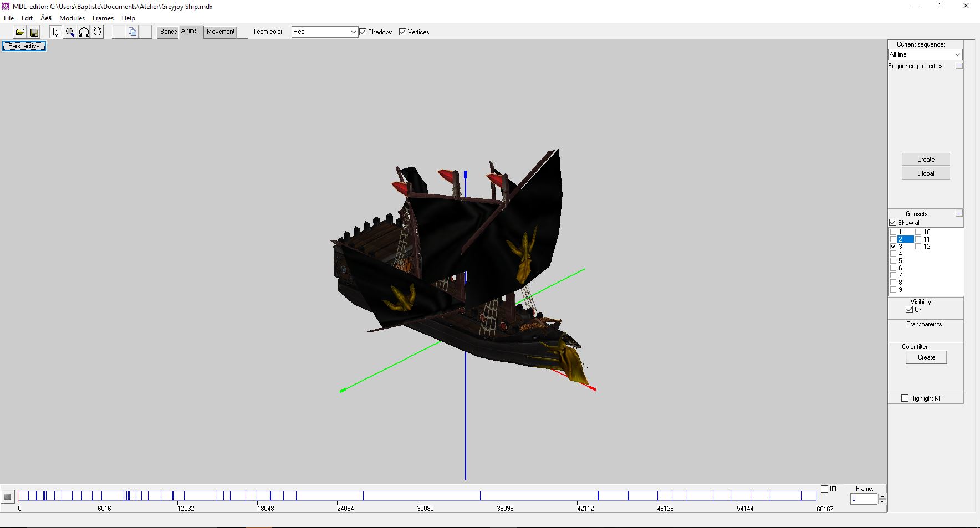The width and height of the screenshot is (980, 528).
Task: Check geoset 4 checkbox
Action: pos(893,254)
